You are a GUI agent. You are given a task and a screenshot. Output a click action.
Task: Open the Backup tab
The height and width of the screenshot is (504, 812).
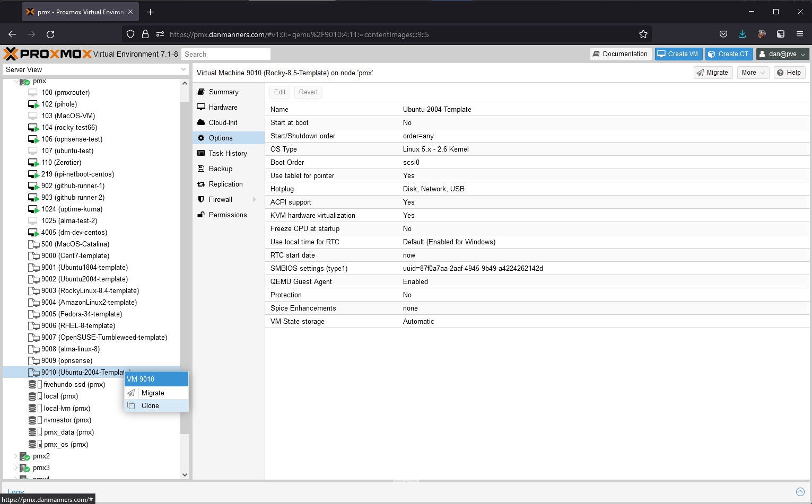(229, 169)
